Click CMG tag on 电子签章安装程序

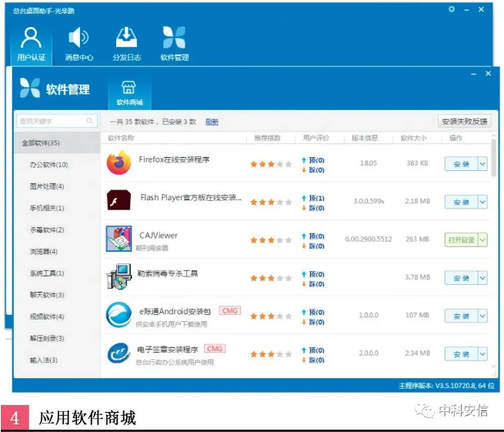click(x=215, y=348)
